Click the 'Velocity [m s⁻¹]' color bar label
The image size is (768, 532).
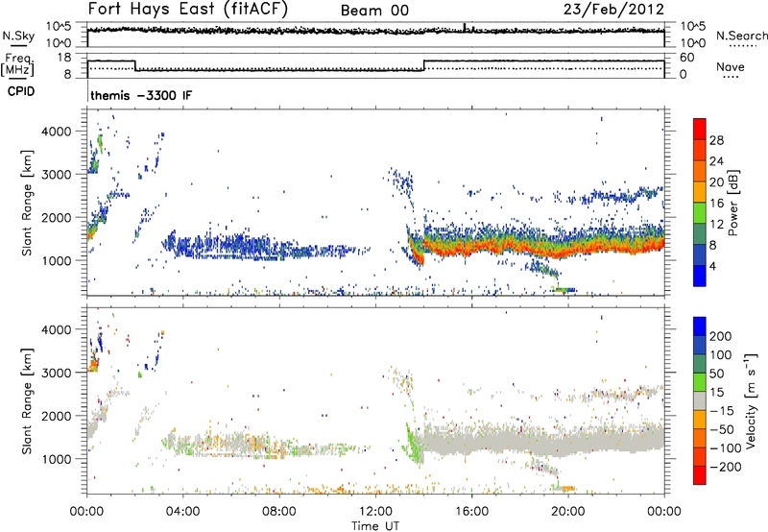pos(750,400)
